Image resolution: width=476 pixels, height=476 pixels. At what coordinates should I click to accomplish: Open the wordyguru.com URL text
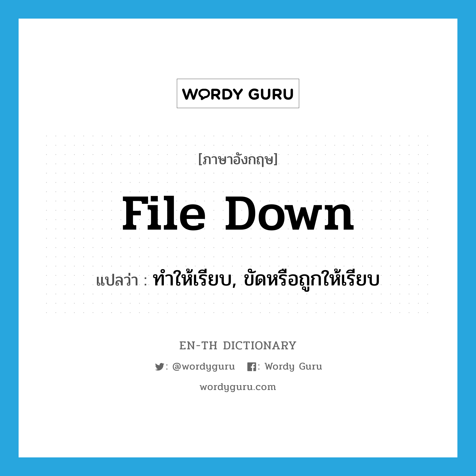coord(238,384)
